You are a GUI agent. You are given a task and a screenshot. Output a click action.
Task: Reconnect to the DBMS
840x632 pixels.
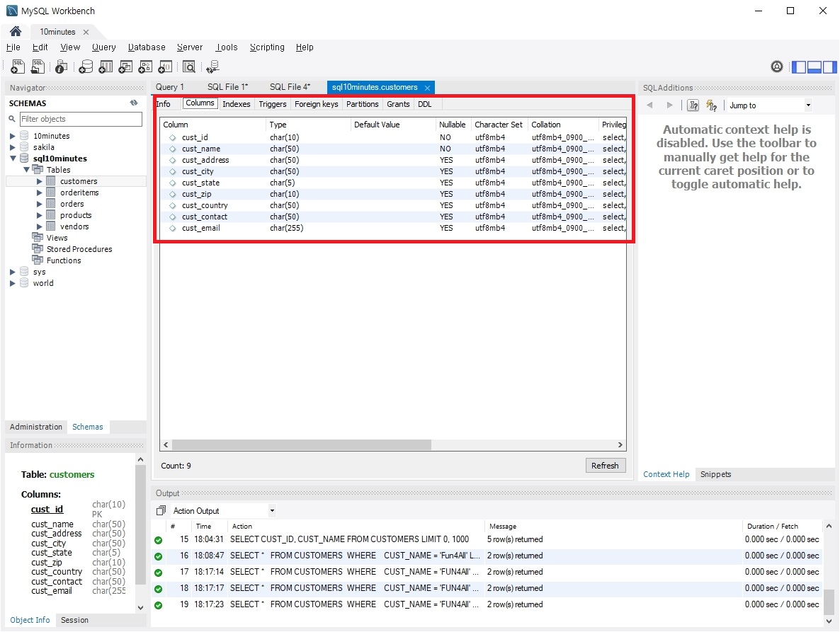(x=212, y=67)
